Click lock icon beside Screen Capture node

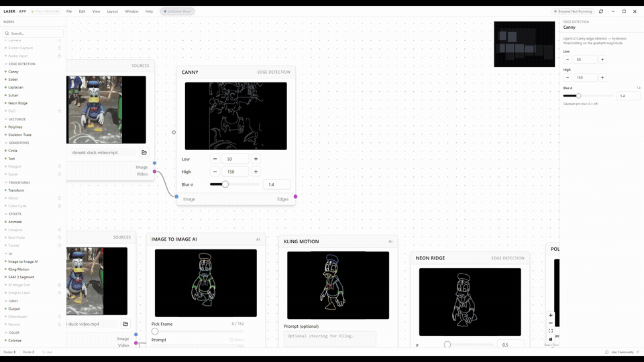[59, 48]
